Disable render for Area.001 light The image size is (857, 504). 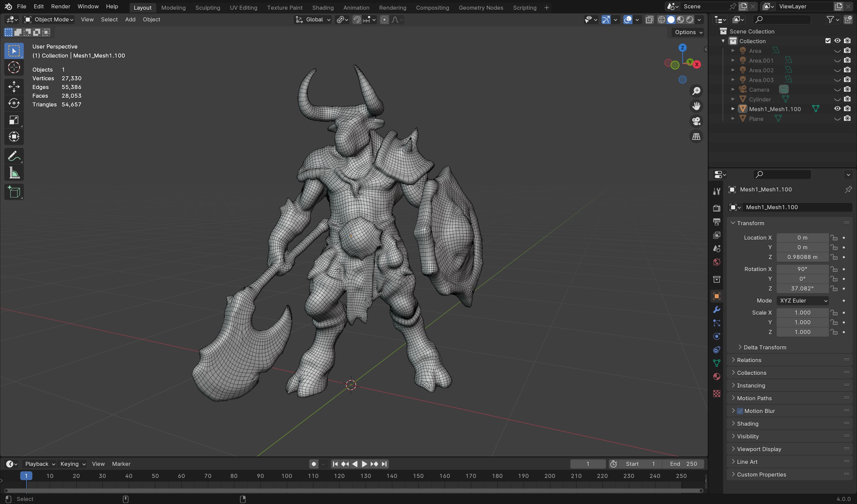[847, 61]
